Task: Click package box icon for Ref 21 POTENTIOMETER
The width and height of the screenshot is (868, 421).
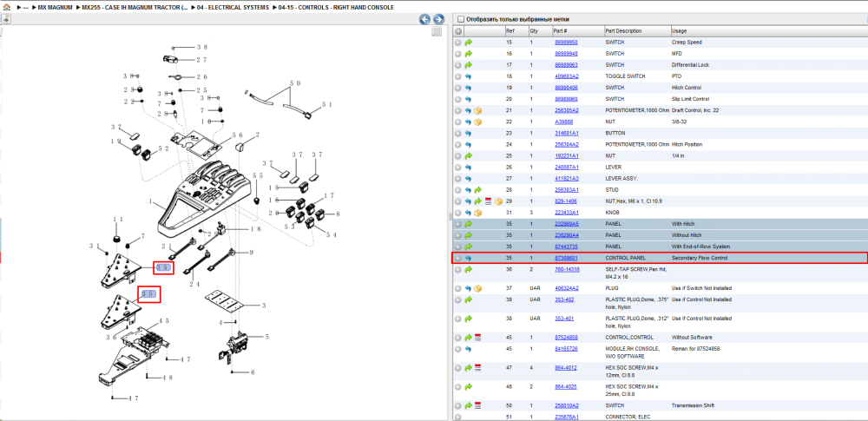Action: [x=477, y=110]
